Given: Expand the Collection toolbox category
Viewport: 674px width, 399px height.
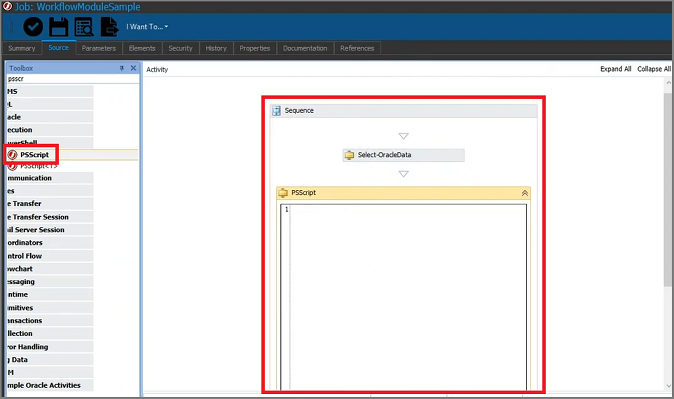Looking at the screenshot, I should click(x=50, y=334).
